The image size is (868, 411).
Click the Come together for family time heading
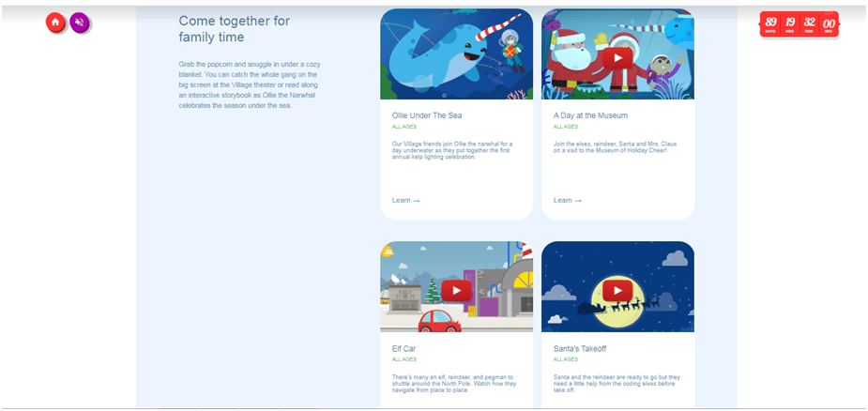(x=235, y=29)
